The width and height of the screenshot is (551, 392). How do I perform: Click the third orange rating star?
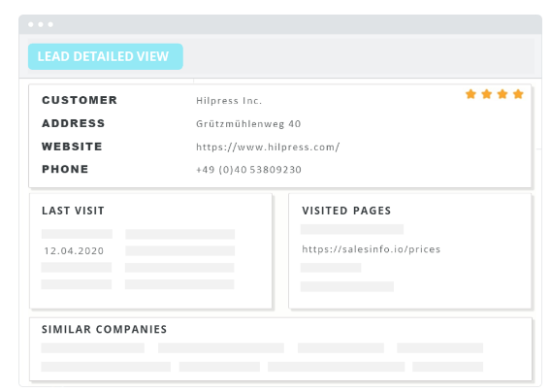coord(502,94)
